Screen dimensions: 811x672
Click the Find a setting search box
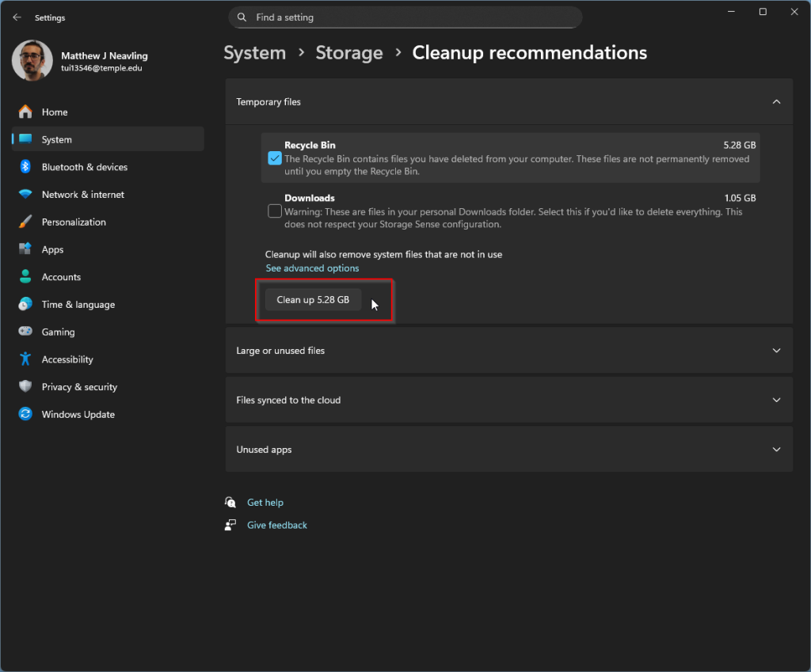[x=405, y=17]
